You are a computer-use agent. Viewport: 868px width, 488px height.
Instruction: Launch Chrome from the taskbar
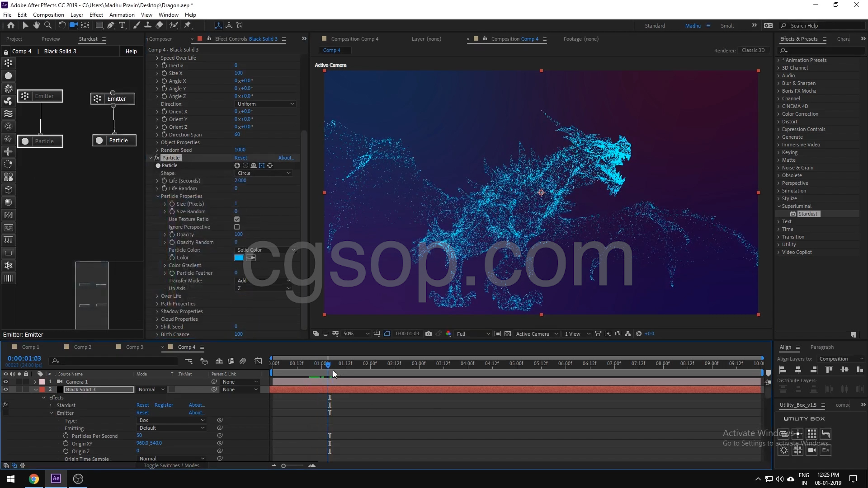(34, 479)
